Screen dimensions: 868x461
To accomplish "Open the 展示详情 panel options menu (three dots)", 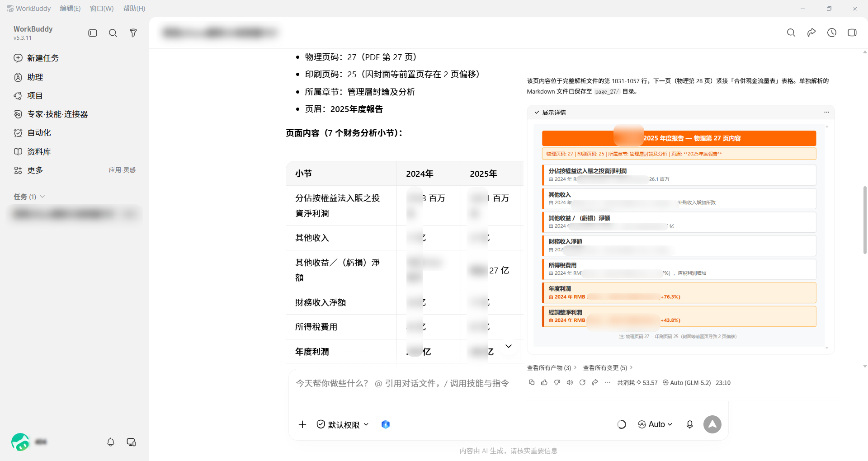I will click(826, 113).
